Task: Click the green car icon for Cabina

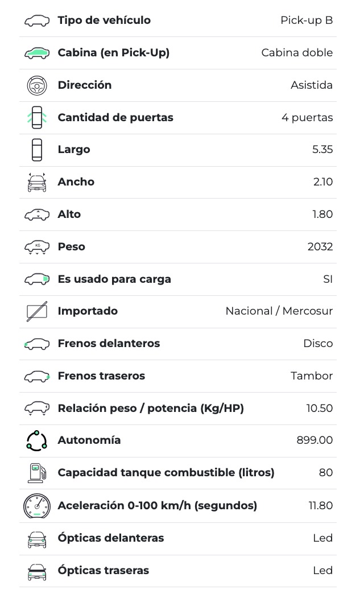Action: tap(37, 53)
